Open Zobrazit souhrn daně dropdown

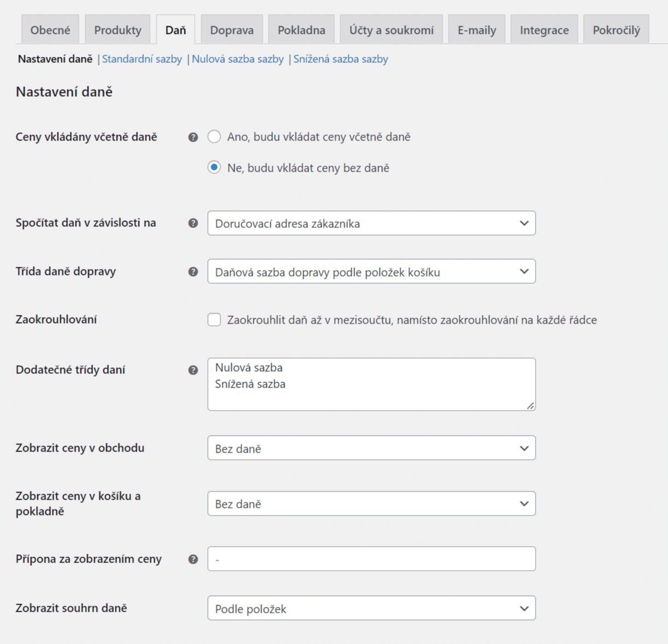coord(371,608)
